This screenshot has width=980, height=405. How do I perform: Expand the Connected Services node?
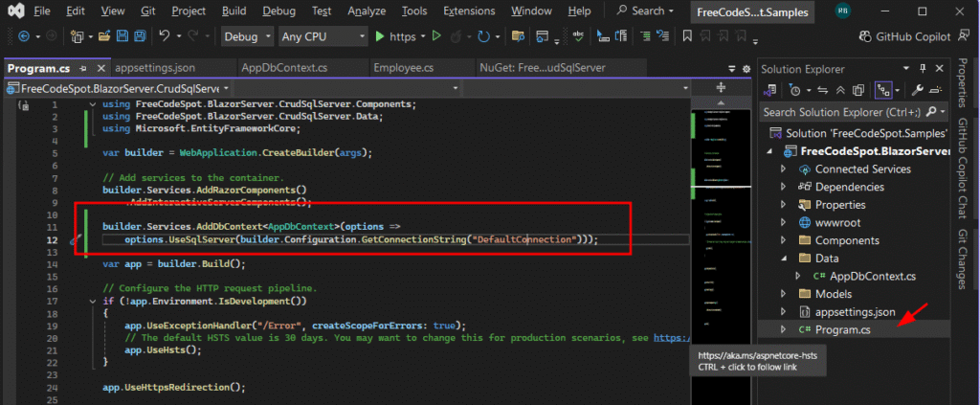(783, 169)
